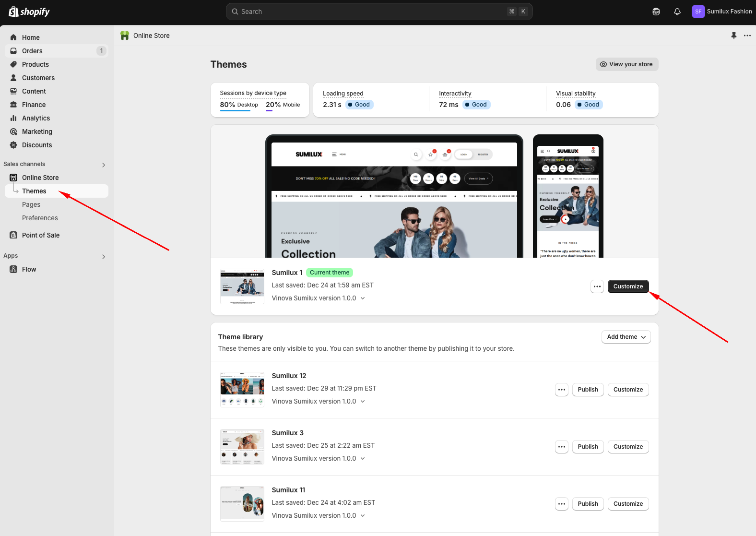Click the SF account avatar
The width and height of the screenshot is (756, 536).
pos(698,12)
